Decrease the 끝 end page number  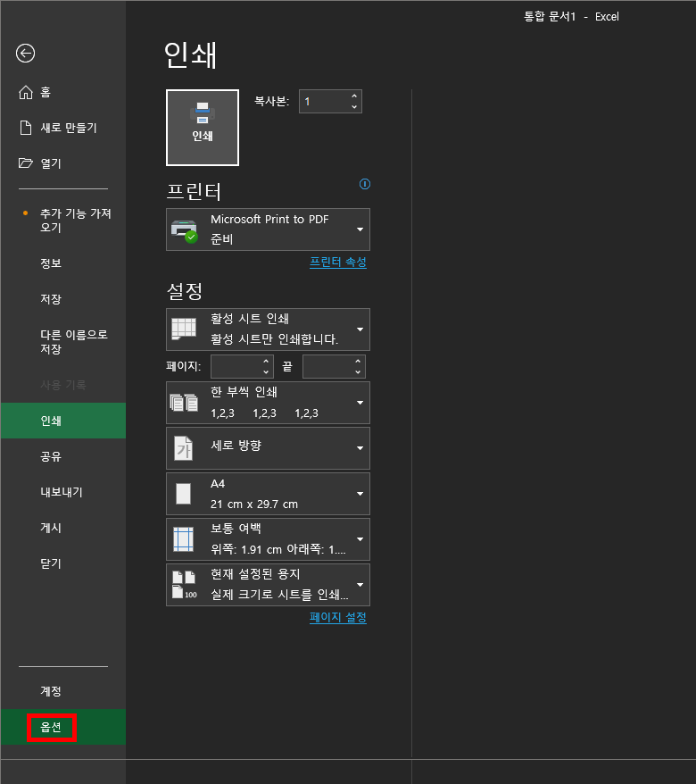pyautogui.click(x=358, y=372)
